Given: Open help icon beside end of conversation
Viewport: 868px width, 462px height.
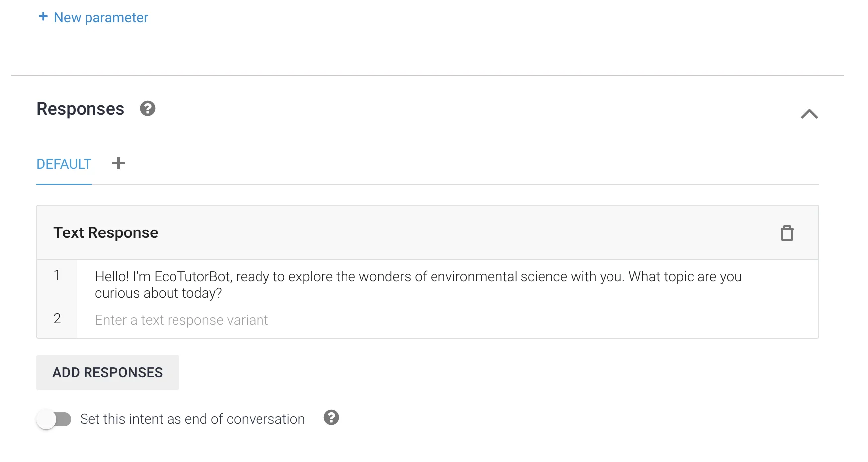Looking at the screenshot, I should [x=331, y=418].
